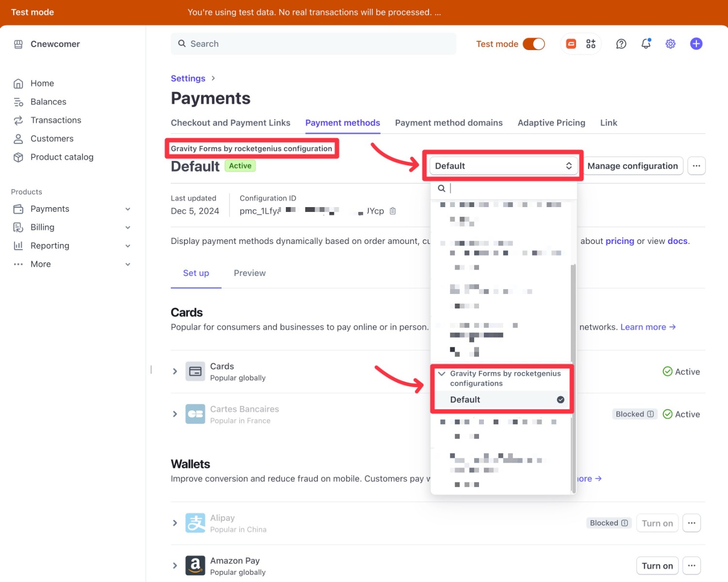The width and height of the screenshot is (728, 582).
Task: Click the Cnewcomer store account icon
Action: [18, 44]
